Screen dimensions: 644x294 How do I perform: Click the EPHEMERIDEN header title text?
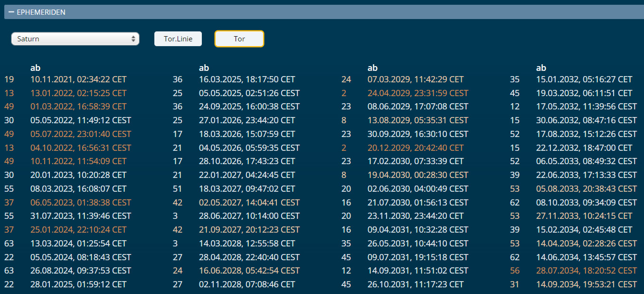tap(41, 12)
